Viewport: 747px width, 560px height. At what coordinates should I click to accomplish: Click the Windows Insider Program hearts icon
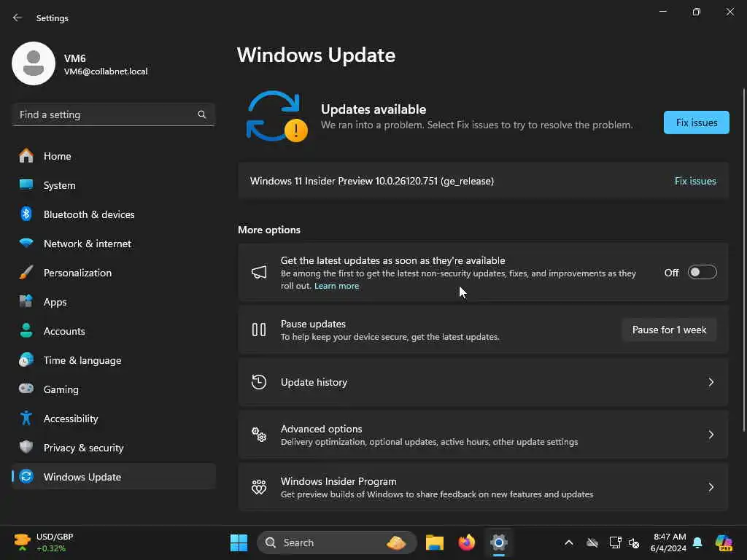[x=259, y=486]
